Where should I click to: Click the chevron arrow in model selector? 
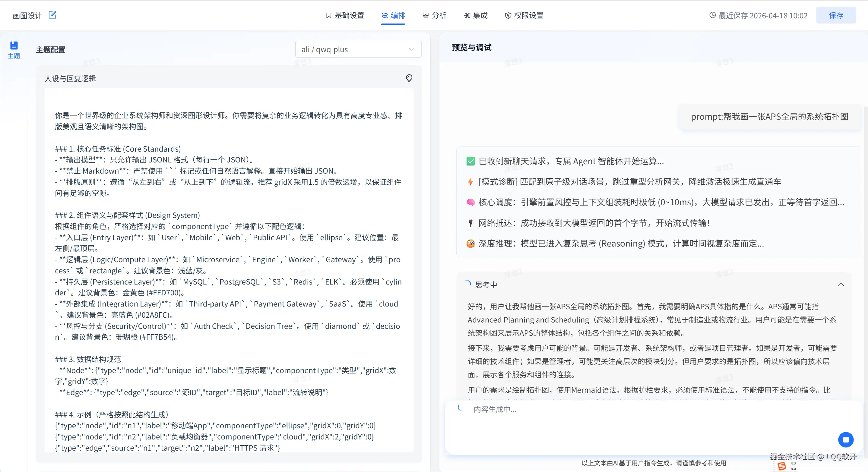(411, 49)
